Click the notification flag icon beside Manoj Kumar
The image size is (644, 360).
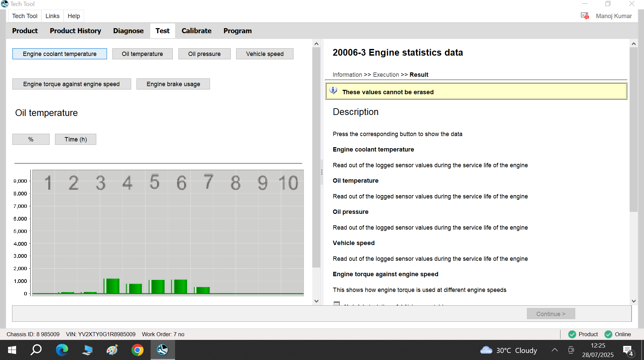pos(585,16)
